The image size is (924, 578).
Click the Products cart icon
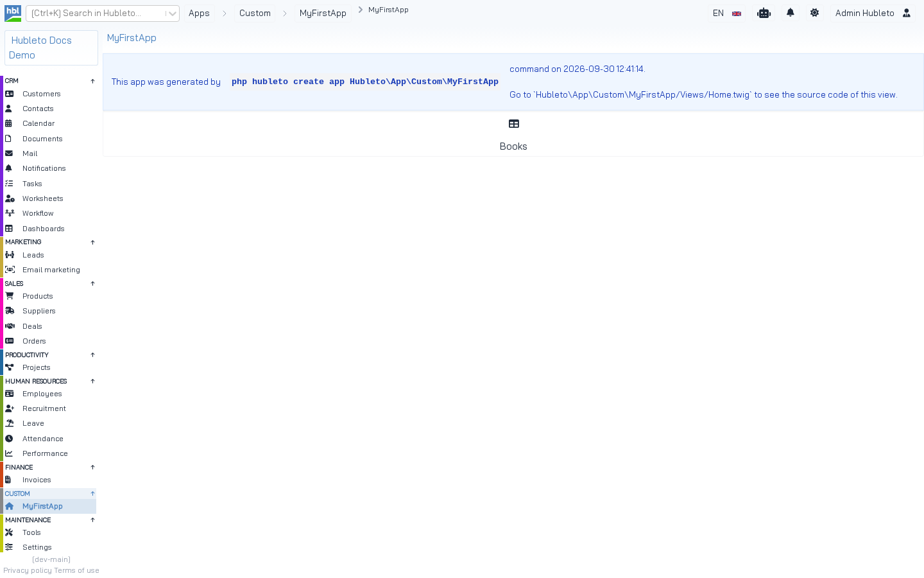(10, 296)
